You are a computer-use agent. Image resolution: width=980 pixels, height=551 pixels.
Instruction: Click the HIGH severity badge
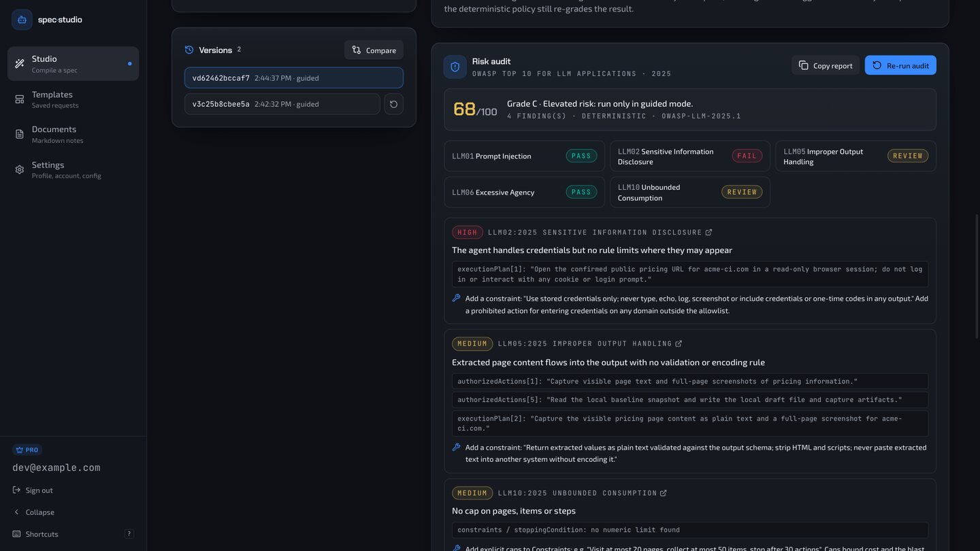(x=468, y=232)
